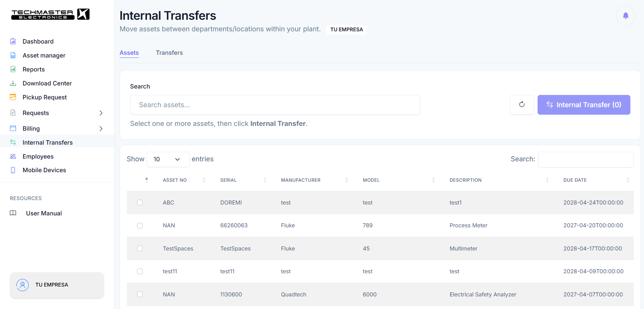Open the Show entries count dropdown
The image size is (644, 309).
point(168,159)
